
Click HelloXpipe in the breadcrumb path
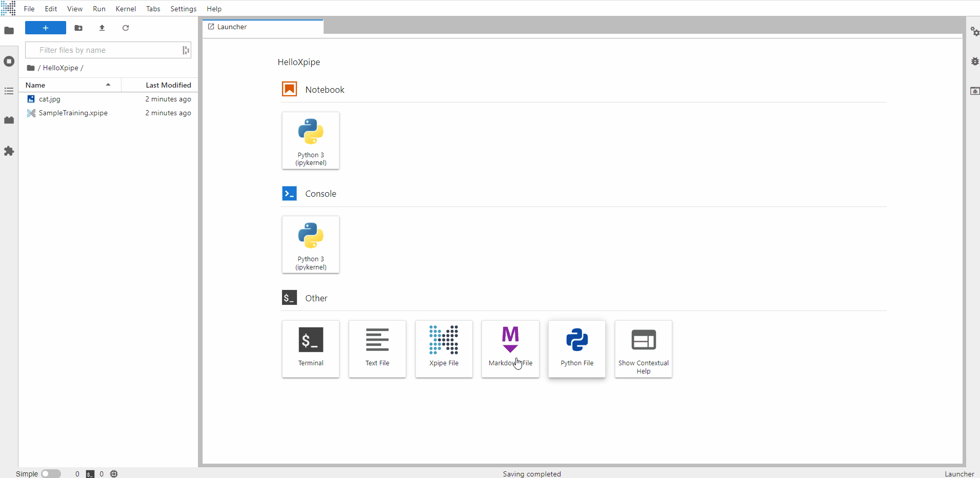pos(61,68)
